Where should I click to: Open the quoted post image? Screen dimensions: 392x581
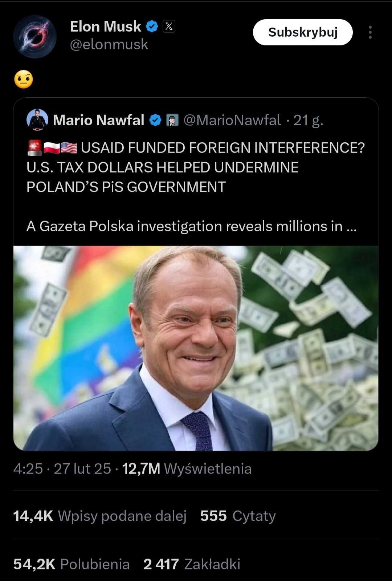pyautogui.click(x=196, y=348)
